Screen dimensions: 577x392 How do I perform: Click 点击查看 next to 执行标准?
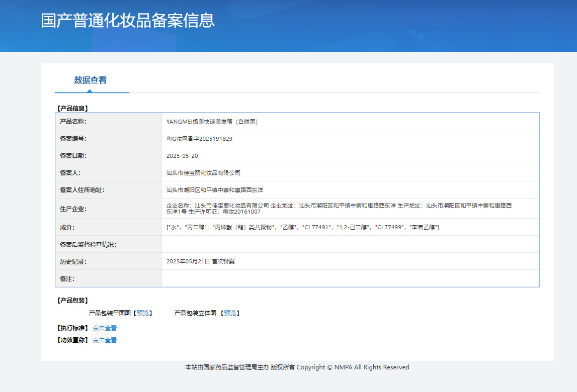(x=105, y=328)
